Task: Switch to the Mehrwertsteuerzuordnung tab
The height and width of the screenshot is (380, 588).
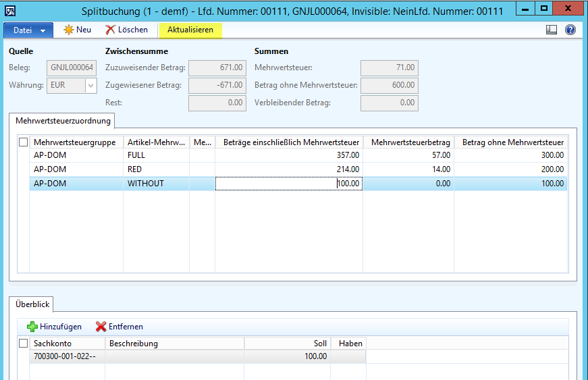Action: pos(62,121)
